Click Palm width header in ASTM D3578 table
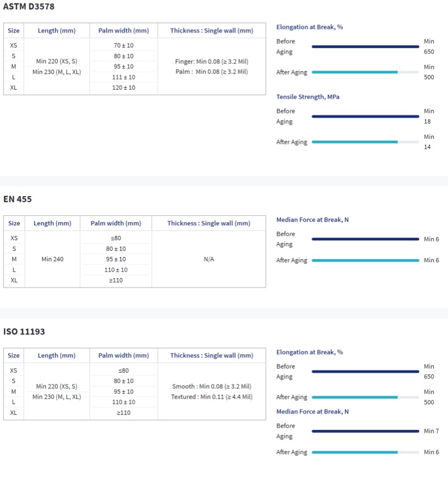 124,31
